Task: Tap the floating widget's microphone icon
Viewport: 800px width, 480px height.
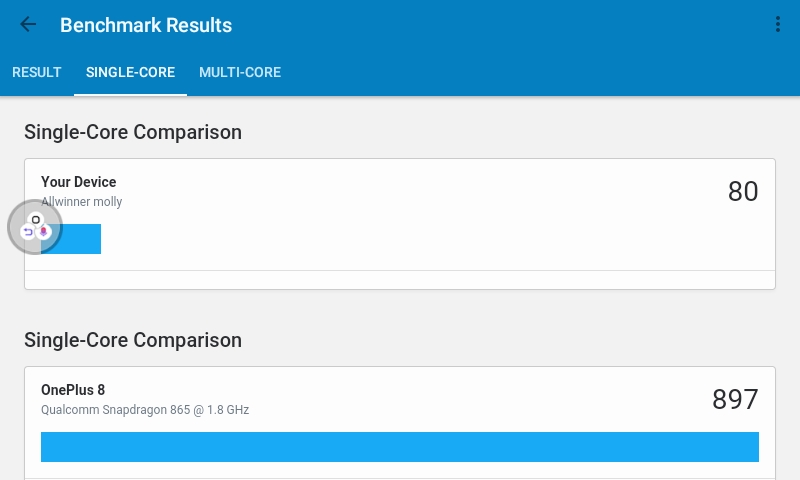Action: [43, 232]
